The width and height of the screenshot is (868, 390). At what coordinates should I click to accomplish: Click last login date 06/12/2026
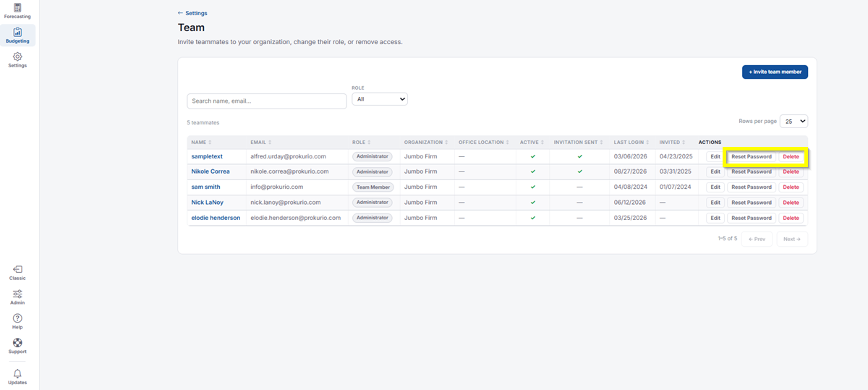629,203
